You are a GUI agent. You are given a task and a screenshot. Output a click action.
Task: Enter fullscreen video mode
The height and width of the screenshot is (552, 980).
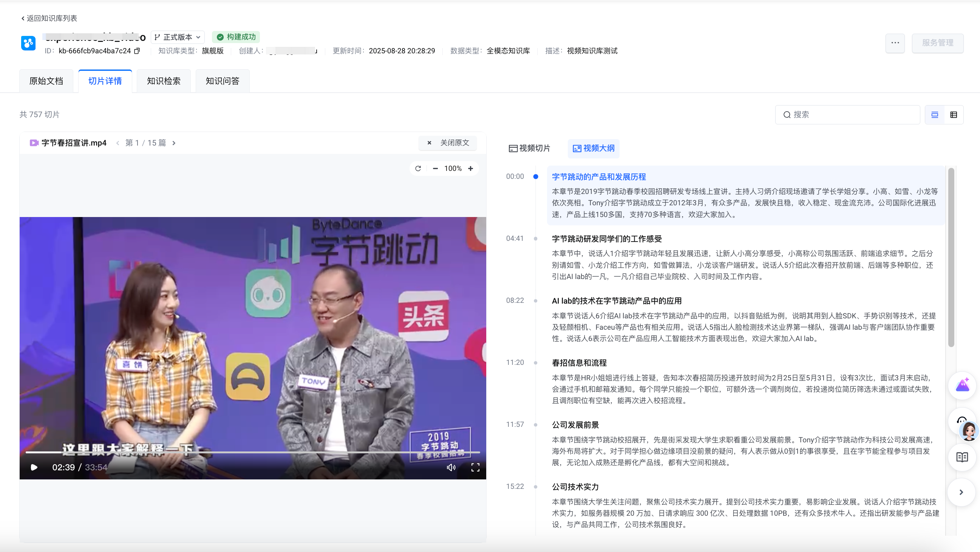[x=475, y=467]
